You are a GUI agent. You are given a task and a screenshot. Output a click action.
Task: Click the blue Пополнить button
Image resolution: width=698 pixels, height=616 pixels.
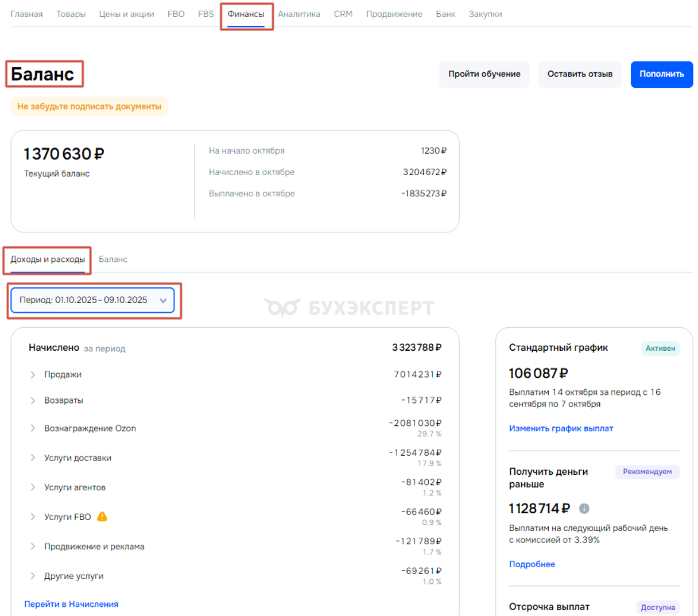point(662,74)
